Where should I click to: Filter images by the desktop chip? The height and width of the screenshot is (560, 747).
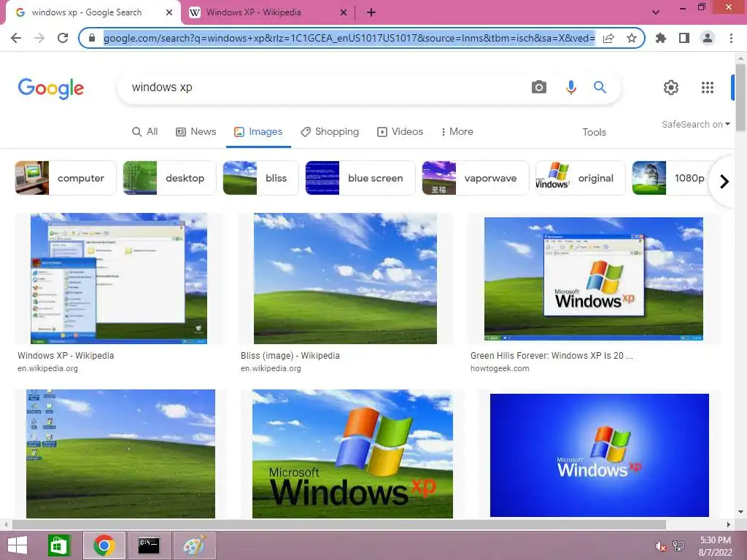(169, 178)
